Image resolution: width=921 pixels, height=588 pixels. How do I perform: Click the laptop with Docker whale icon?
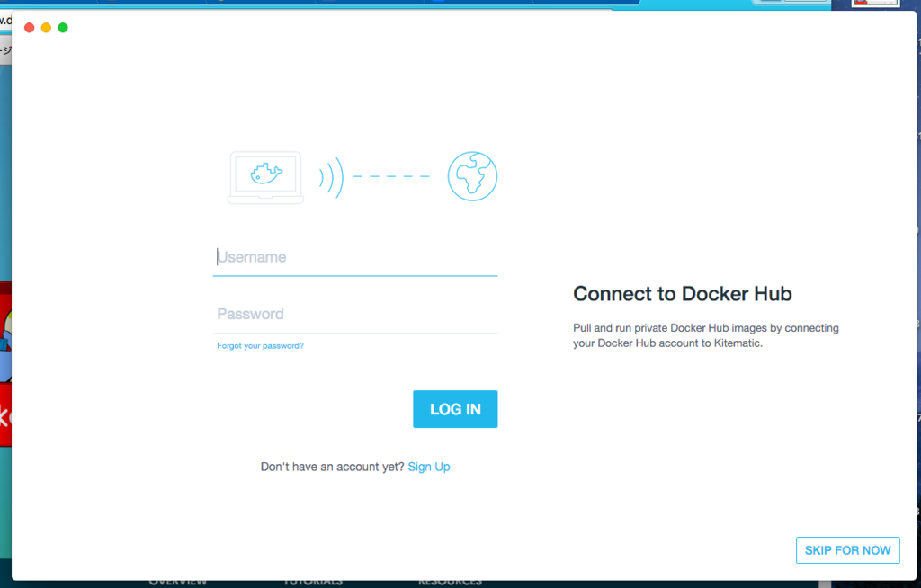[265, 177]
